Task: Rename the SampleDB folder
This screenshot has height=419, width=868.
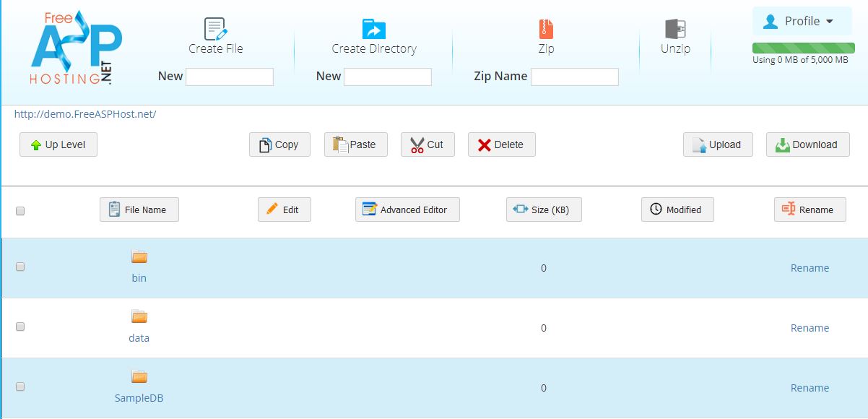Action: click(810, 388)
